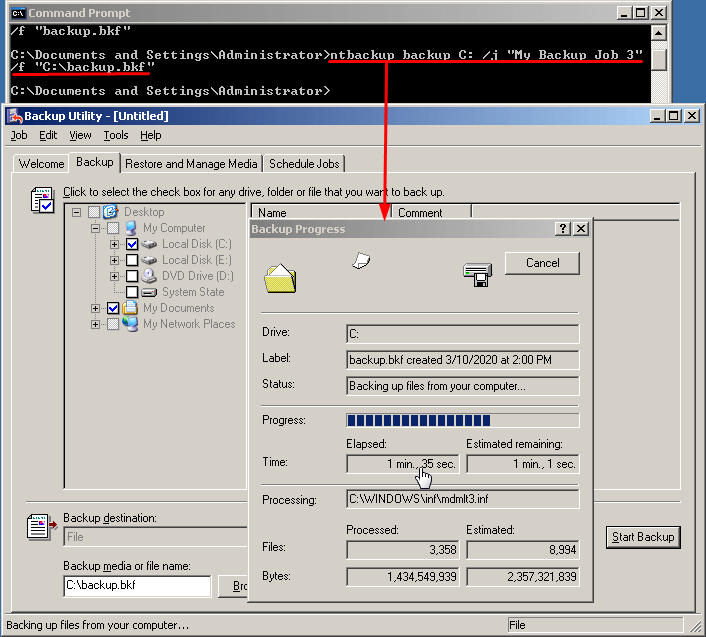Collapse the Desktop tree node

pyautogui.click(x=77, y=212)
